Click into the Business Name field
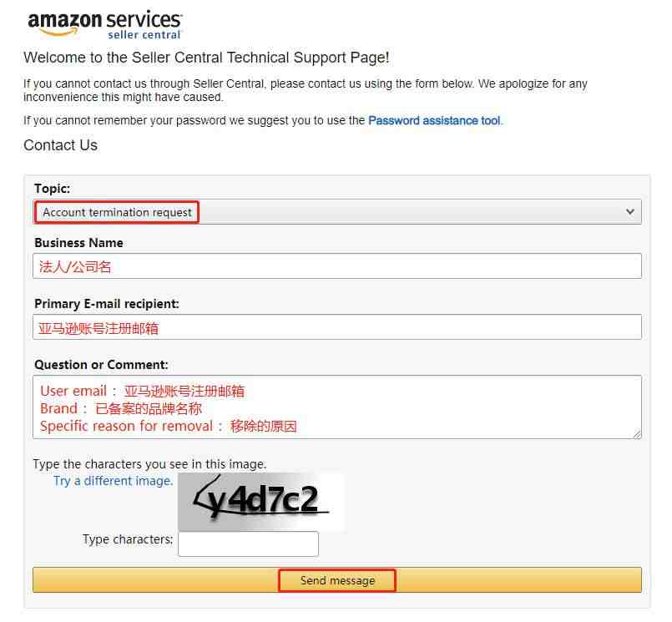672x622 pixels. coord(337,265)
